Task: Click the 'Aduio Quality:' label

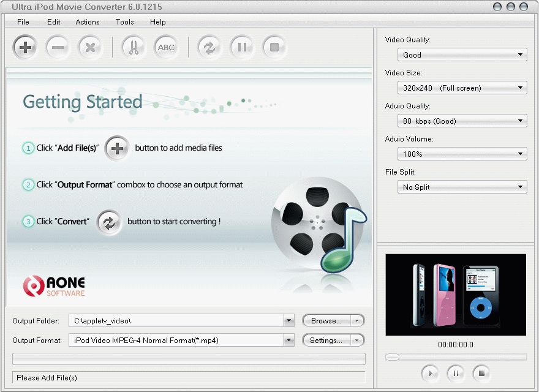Action: 408,106
